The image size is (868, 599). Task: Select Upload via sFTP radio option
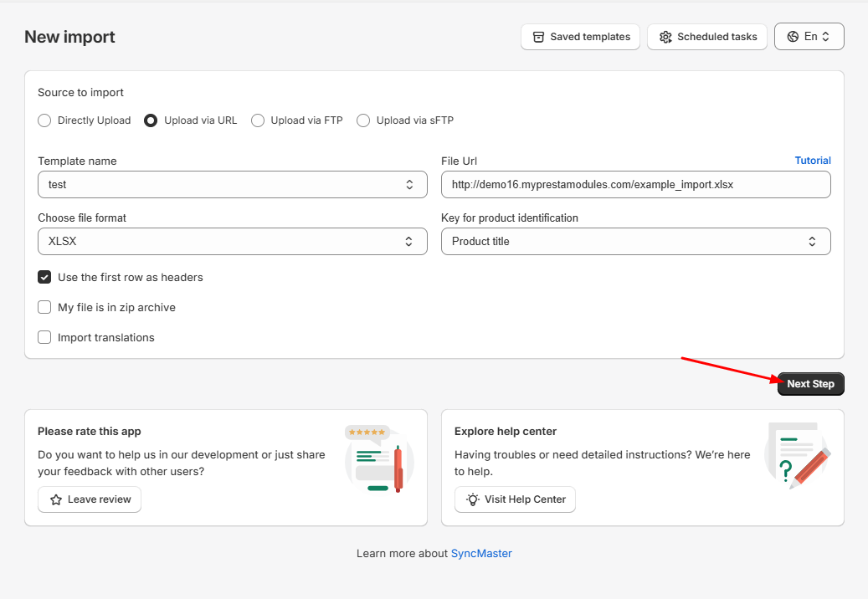(x=363, y=120)
